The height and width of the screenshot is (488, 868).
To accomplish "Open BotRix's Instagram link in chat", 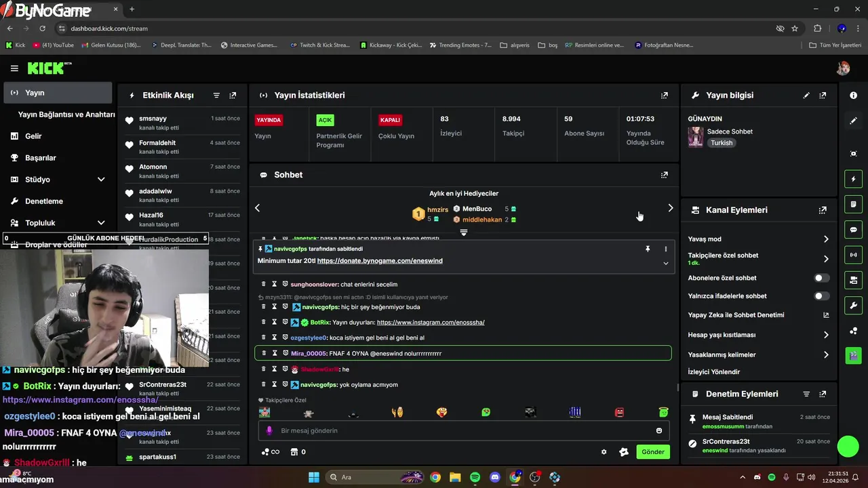I will tap(431, 323).
